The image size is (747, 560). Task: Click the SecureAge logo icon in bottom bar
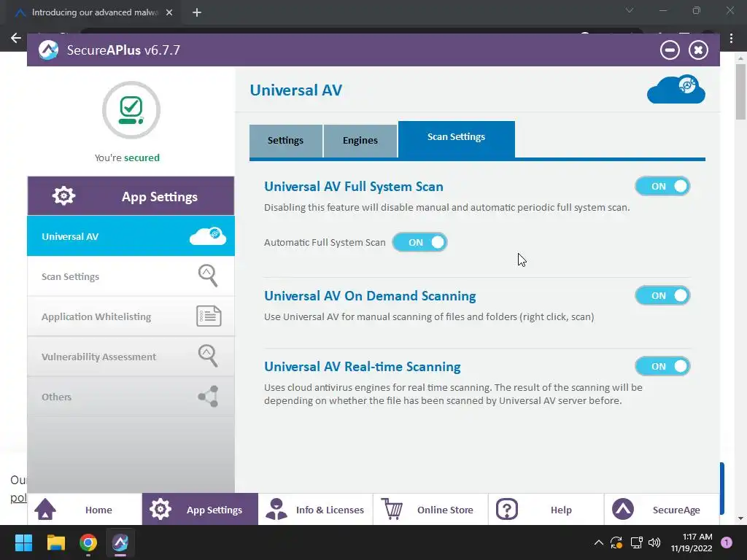click(623, 509)
